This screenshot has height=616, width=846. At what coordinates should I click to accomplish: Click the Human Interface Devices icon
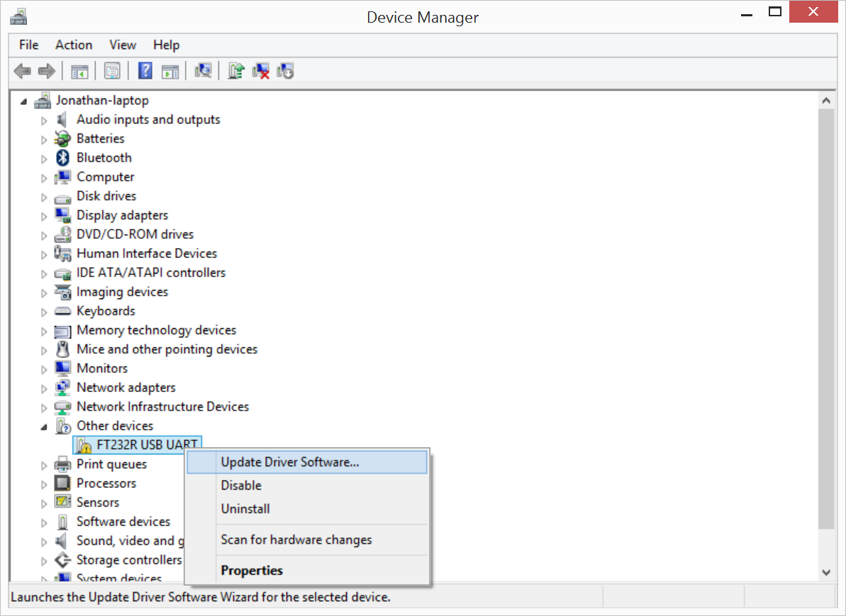click(62, 254)
